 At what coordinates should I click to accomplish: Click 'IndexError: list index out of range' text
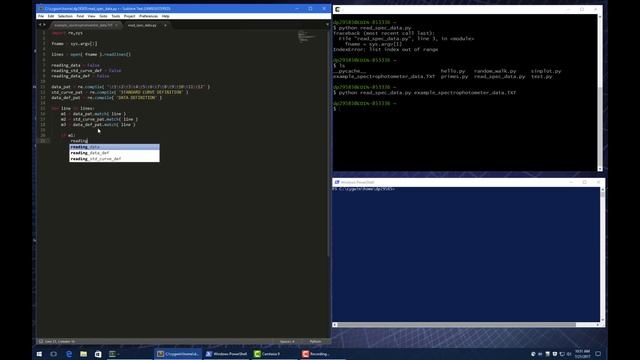385,49
